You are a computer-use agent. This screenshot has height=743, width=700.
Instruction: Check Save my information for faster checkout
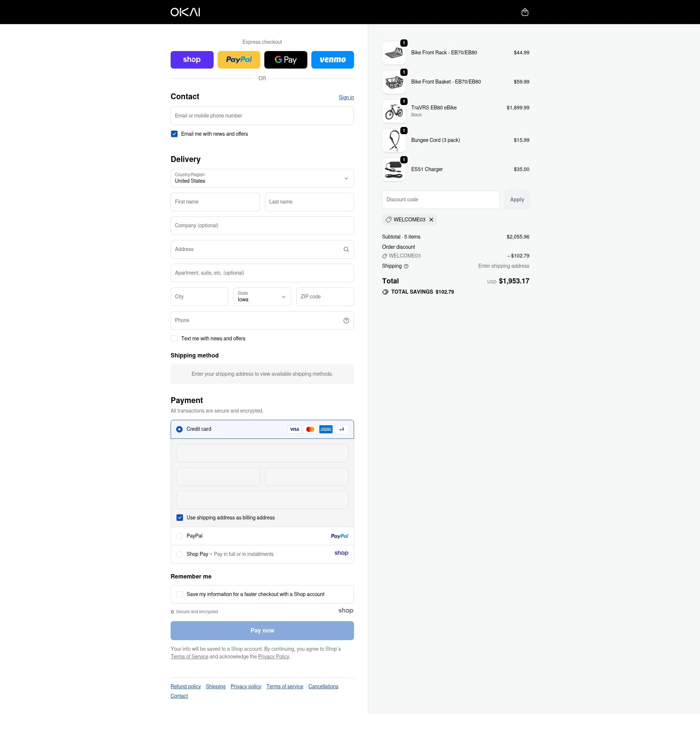[180, 594]
